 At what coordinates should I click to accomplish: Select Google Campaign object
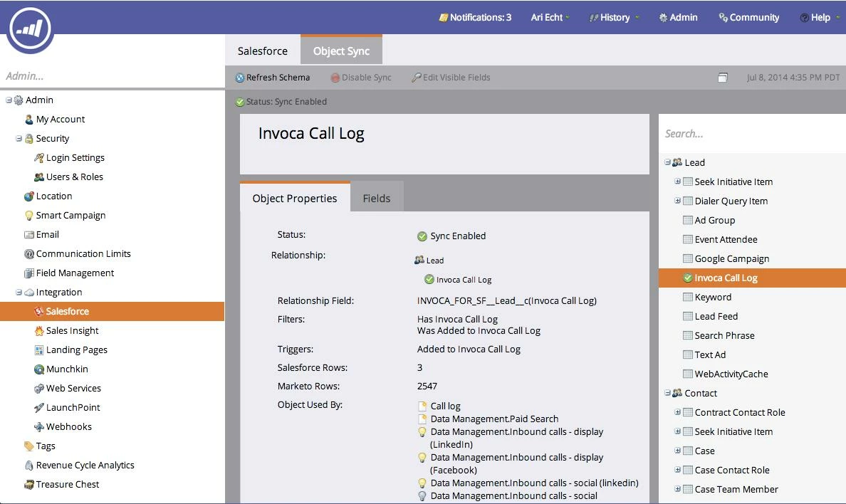coord(726,258)
